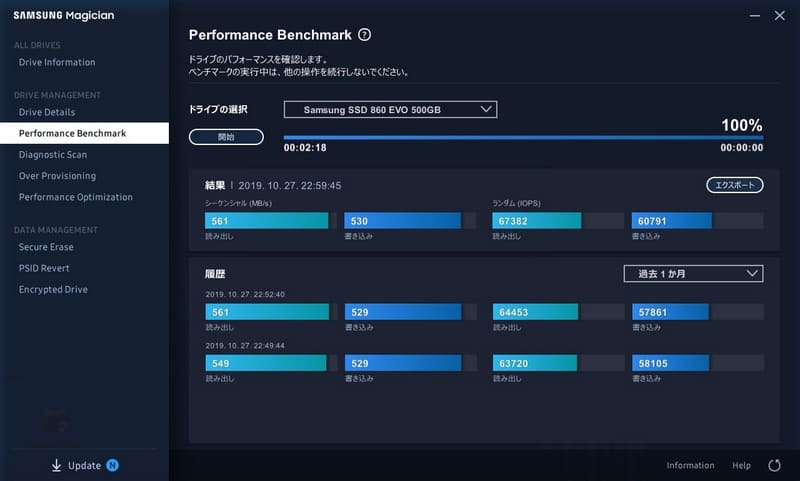Open Encrypted Drive page
Image resolution: width=800 pixels, height=481 pixels.
(53, 289)
